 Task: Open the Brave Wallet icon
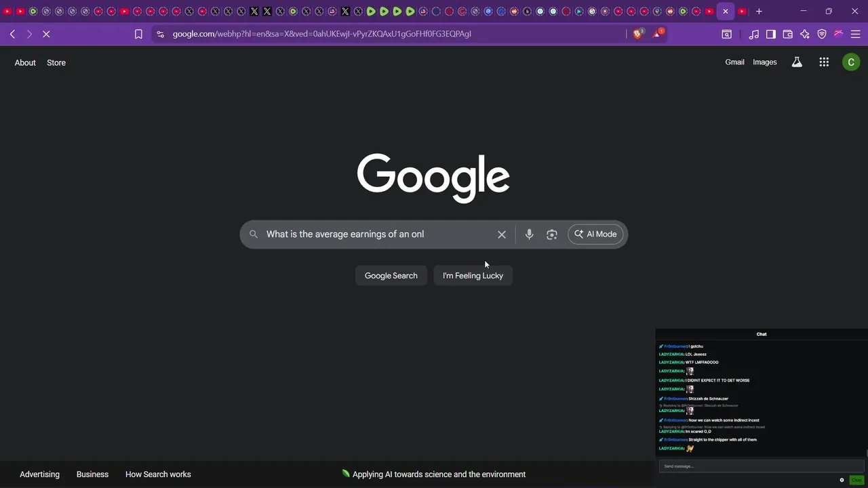(x=788, y=34)
